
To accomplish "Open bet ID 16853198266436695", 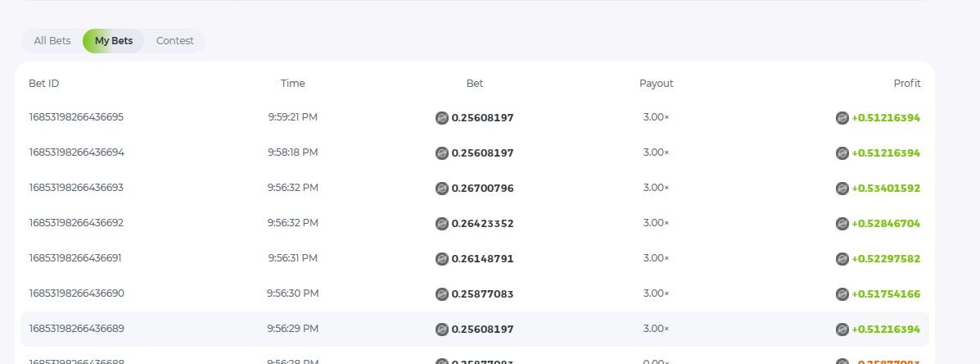I will [76, 117].
